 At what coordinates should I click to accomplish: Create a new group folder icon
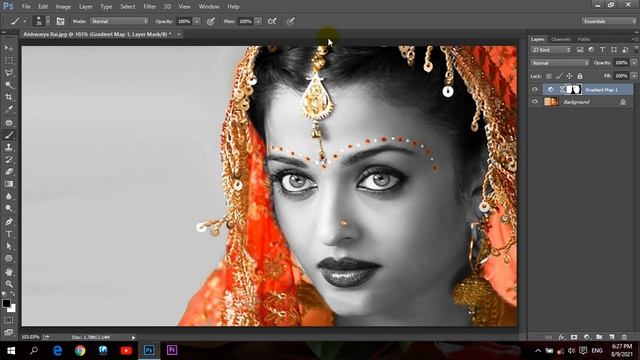pyautogui.click(x=599, y=337)
